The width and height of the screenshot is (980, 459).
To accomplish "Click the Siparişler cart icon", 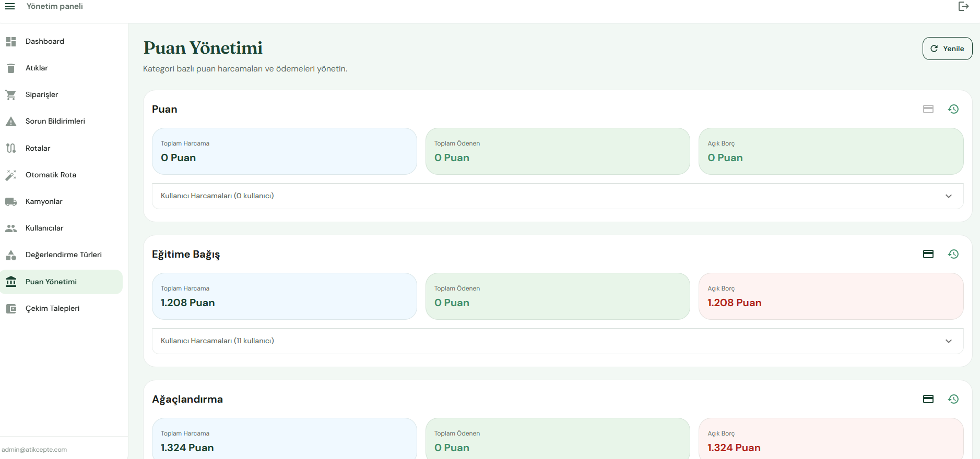I will (11, 95).
